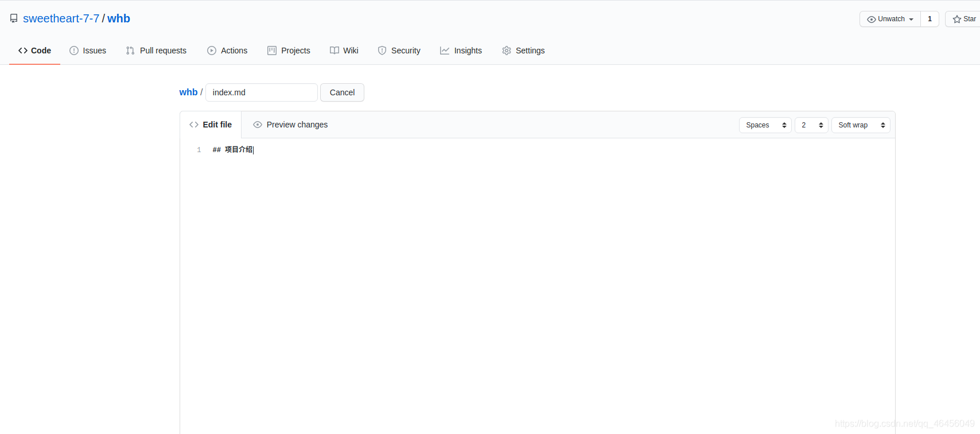The width and height of the screenshot is (980, 434).
Task: Click the whb breadcrumb link
Action: 188,92
